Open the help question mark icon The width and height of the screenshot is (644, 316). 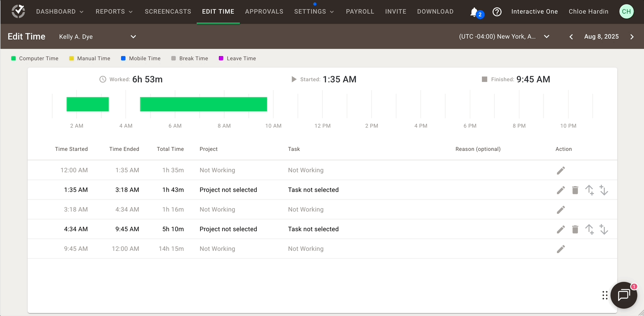[497, 11]
